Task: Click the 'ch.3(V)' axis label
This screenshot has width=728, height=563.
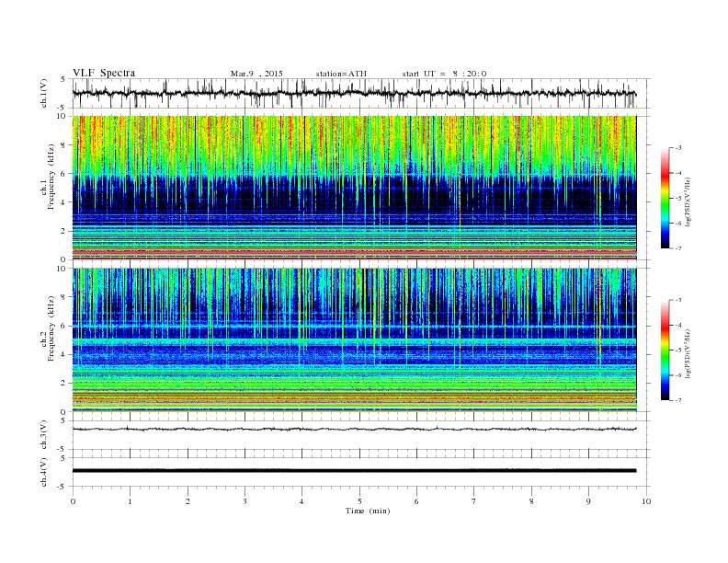Action: coord(44,435)
